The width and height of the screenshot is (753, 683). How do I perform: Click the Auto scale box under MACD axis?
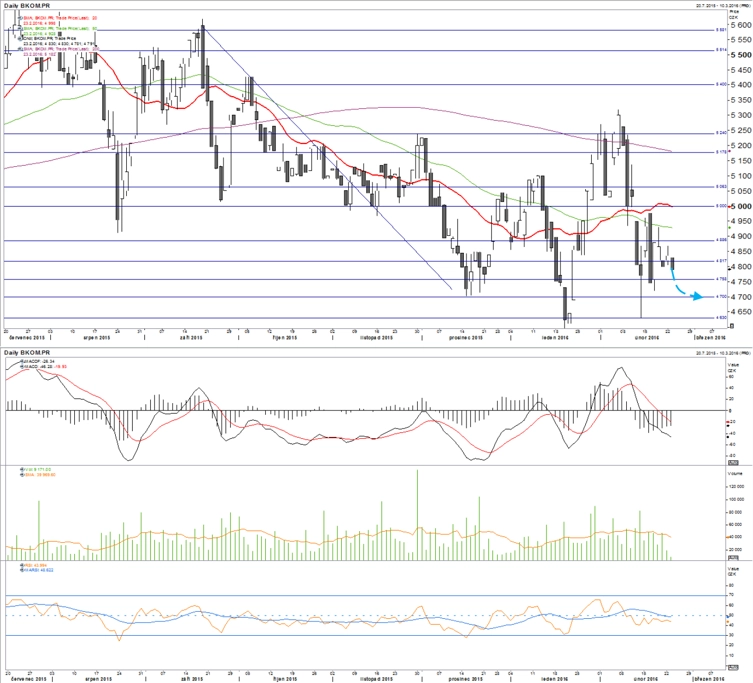[x=733, y=462]
